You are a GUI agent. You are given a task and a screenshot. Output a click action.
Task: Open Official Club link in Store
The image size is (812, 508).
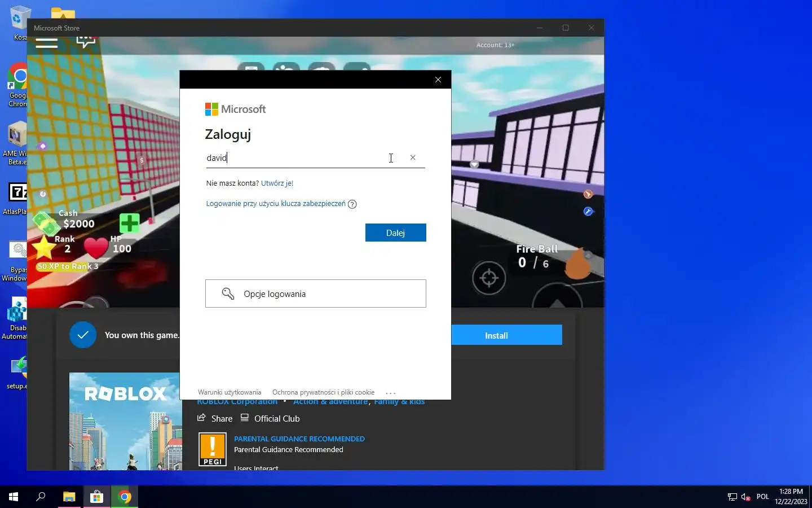pos(270,418)
